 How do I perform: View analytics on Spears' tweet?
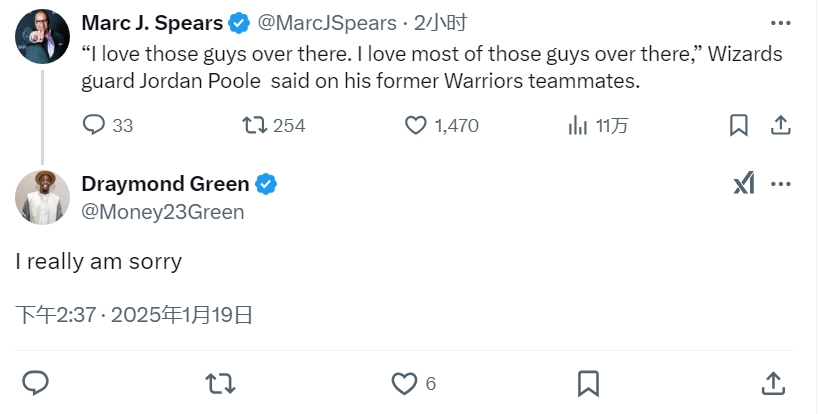coord(578,125)
